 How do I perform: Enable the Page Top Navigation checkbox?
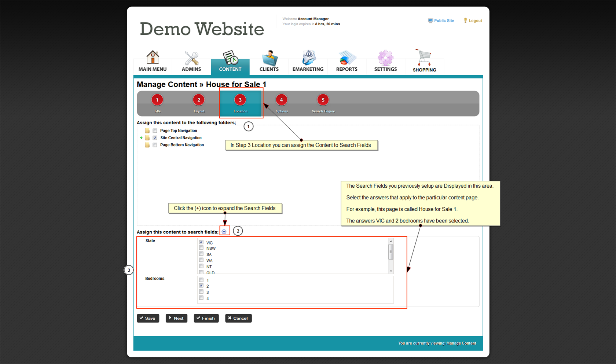coord(155,131)
